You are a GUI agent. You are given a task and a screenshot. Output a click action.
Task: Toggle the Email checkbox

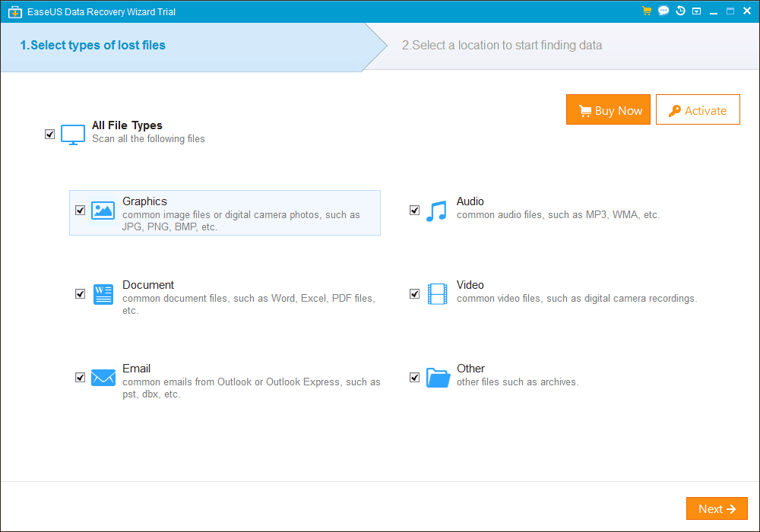(81, 378)
